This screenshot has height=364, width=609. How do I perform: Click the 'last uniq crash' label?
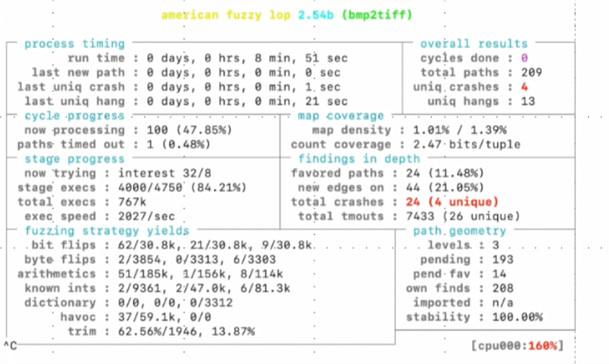click(x=71, y=87)
